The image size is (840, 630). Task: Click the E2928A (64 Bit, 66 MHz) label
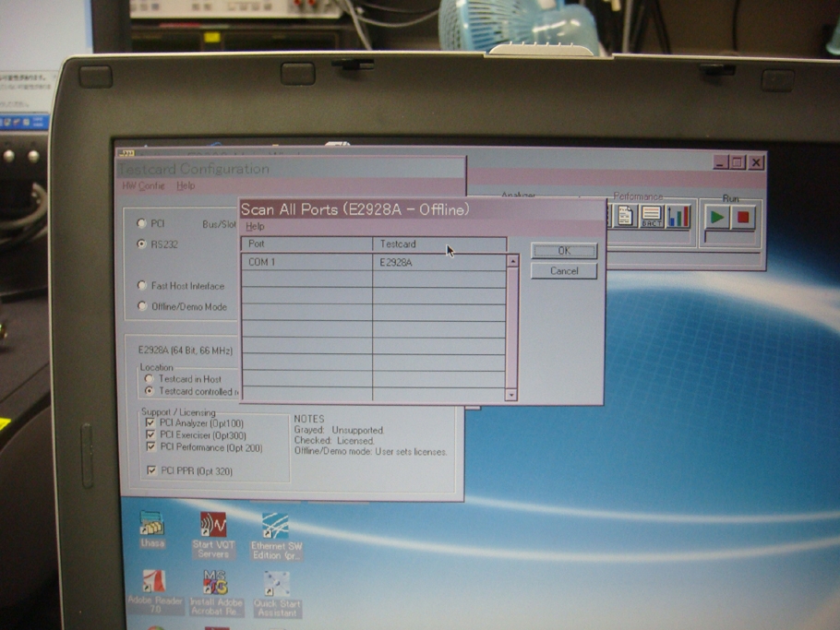(x=186, y=351)
